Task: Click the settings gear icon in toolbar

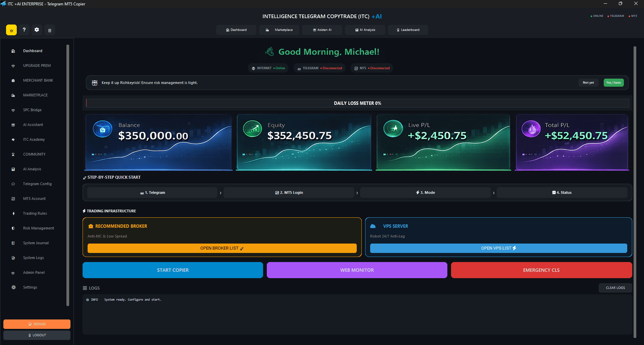Action: pyautogui.click(x=37, y=30)
